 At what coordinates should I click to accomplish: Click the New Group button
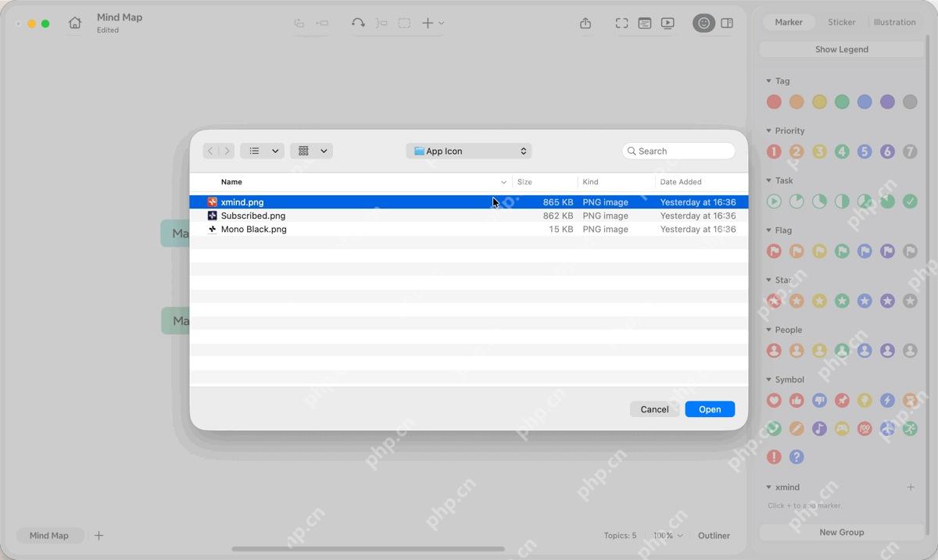[x=842, y=532]
